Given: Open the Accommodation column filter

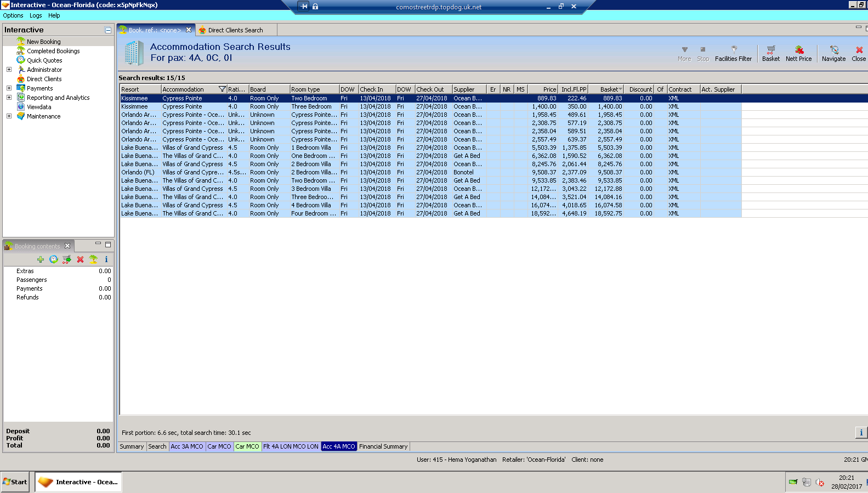Looking at the screenshot, I should 222,89.
